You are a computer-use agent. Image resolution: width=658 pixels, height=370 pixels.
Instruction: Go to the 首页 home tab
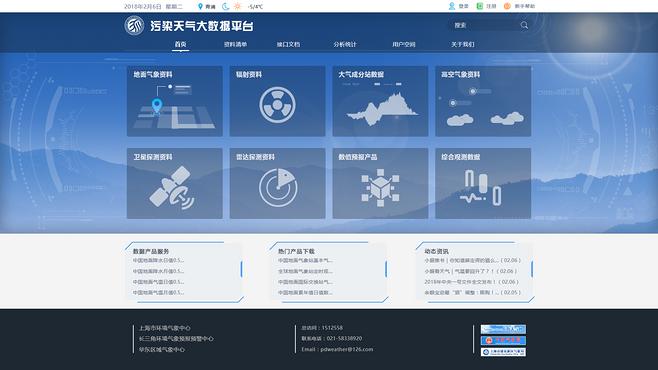(180, 44)
